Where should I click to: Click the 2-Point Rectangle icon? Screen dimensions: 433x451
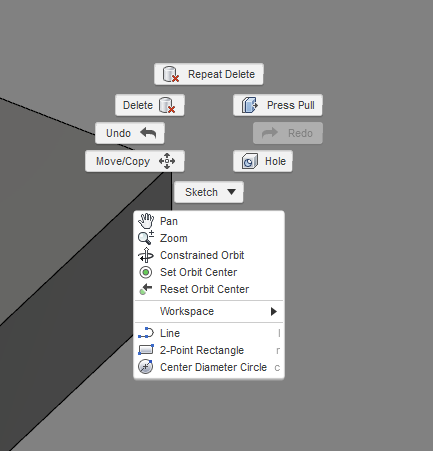click(x=146, y=350)
